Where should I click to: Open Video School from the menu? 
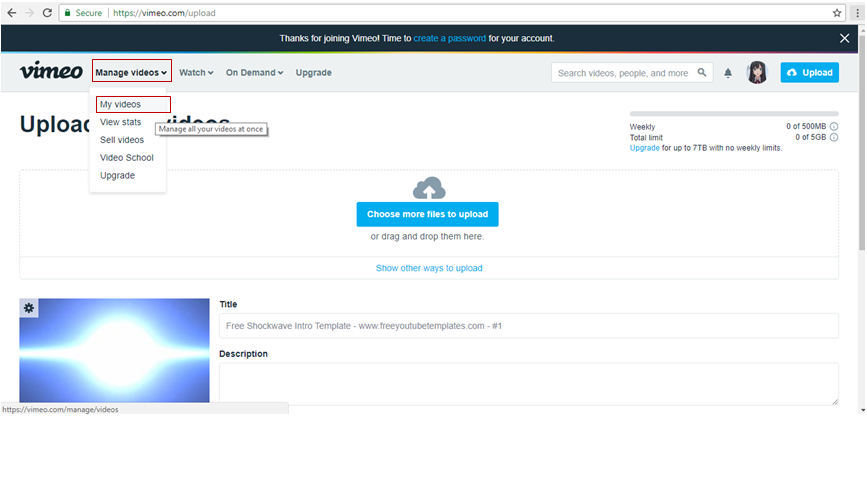(127, 157)
